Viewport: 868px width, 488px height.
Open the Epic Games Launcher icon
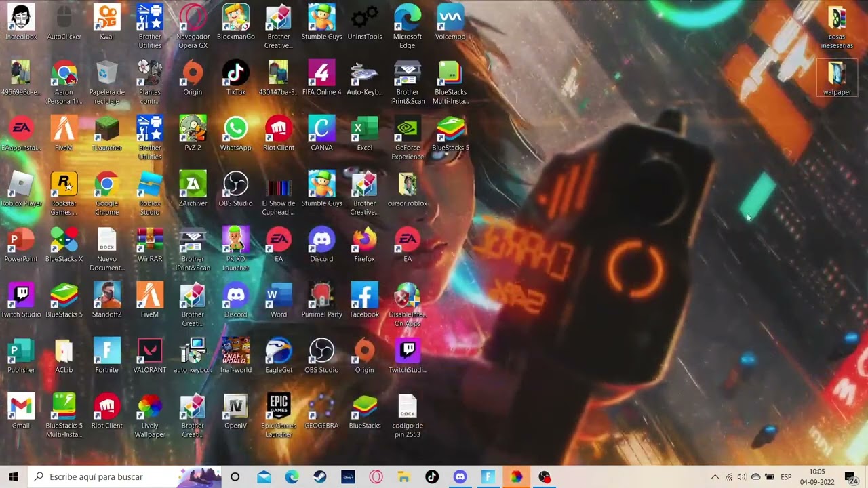click(x=278, y=415)
